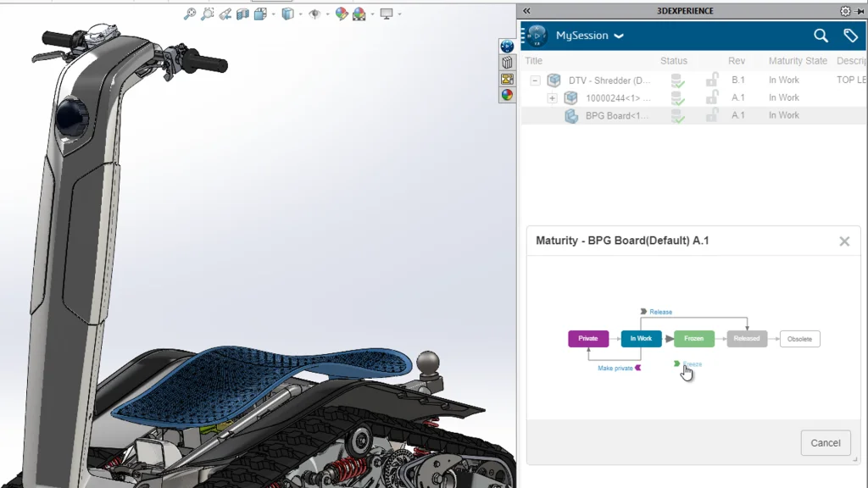Image resolution: width=868 pixels, height=488 pixels.
Task: Click the lock icon on DTV - Shredder row
Action: click(712, 80)
